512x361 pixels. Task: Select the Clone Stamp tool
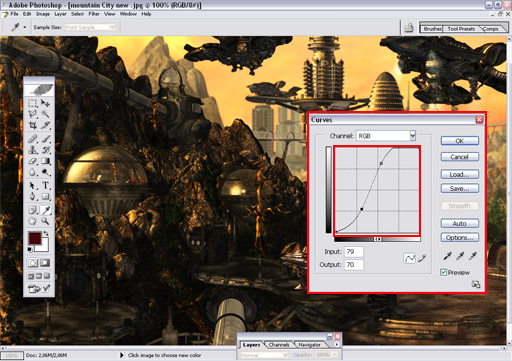[32, 150]
